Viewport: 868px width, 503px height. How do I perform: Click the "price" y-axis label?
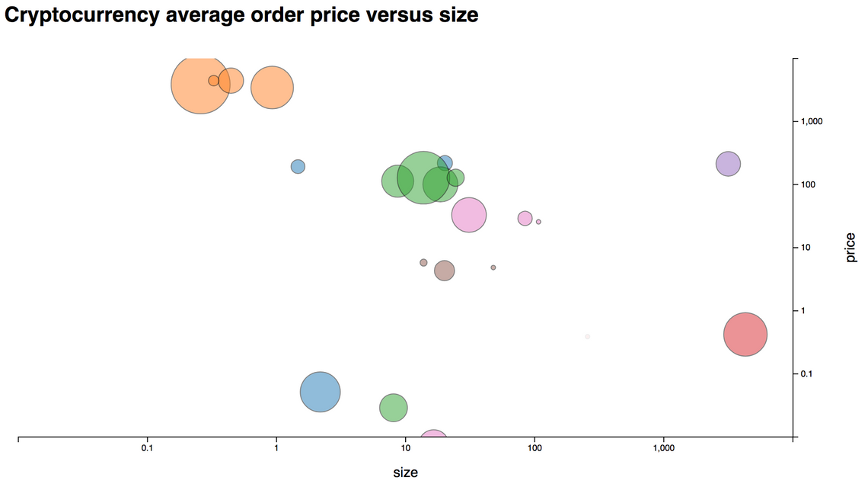[x=850, y=248]
